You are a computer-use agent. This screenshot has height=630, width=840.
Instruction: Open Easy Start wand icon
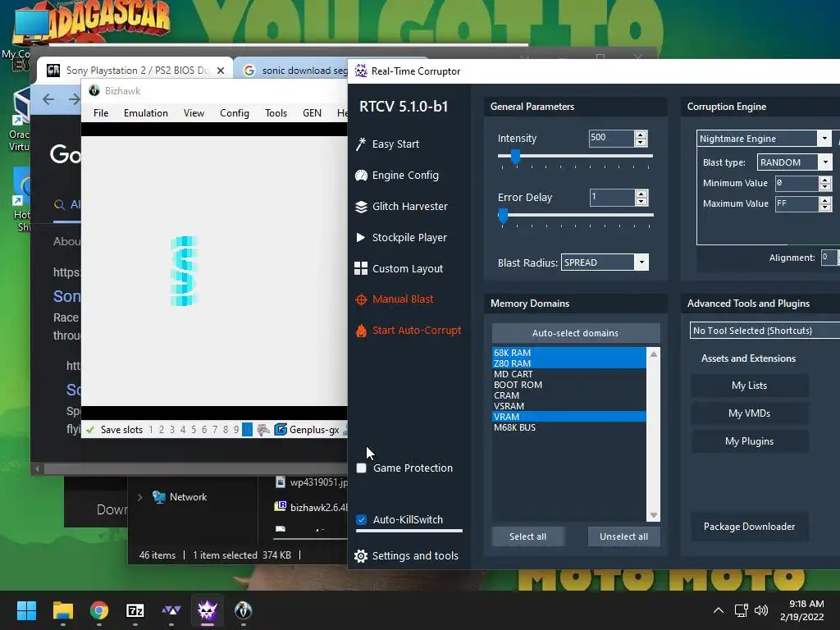pos(361,144)
